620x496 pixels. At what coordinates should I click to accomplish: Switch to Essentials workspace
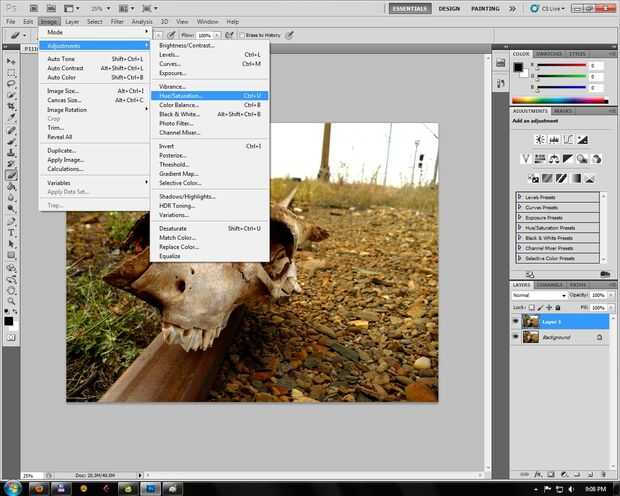coord(410,9)
